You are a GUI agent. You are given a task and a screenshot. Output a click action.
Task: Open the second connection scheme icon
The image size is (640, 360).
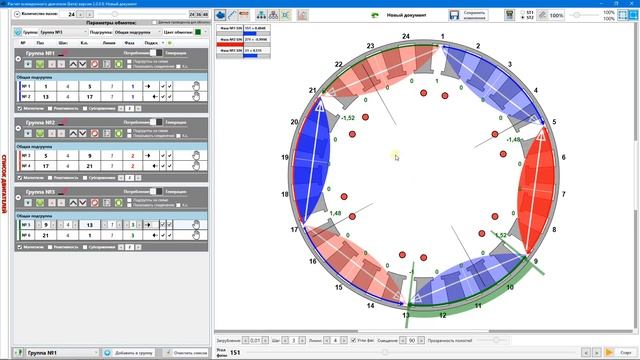tap(273, 15)
